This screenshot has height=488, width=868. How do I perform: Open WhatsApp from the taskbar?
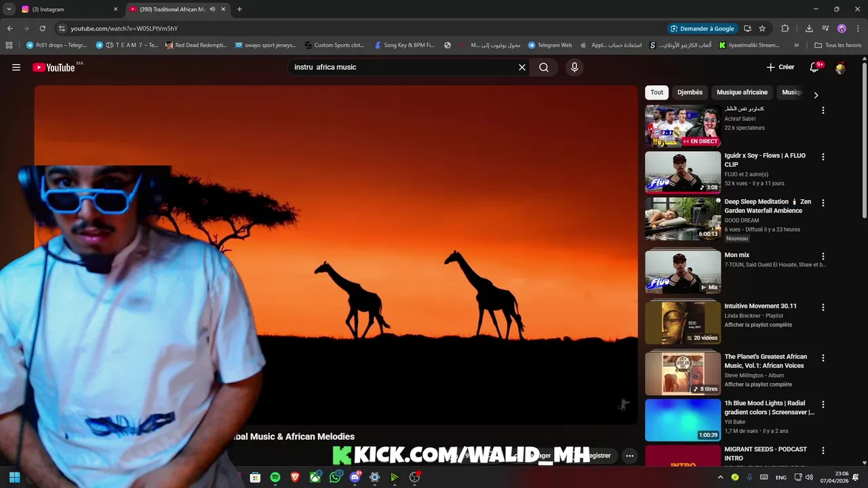(335, 477)
